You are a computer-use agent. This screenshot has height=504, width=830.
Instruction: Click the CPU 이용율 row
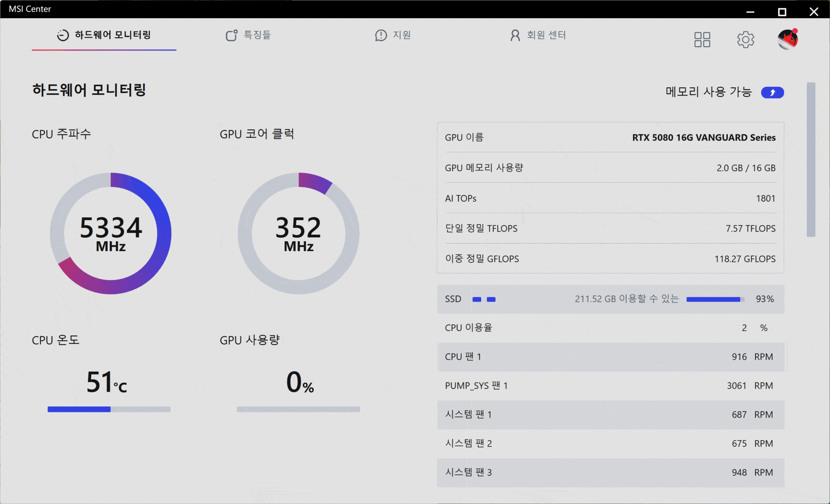[x=610, y=328]
